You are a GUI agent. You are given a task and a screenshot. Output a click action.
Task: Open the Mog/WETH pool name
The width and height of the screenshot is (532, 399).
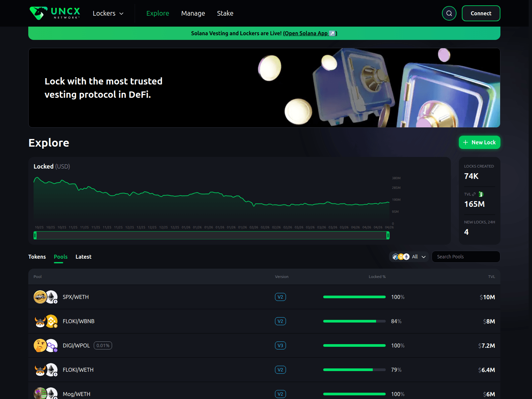(x=76, y=394)
